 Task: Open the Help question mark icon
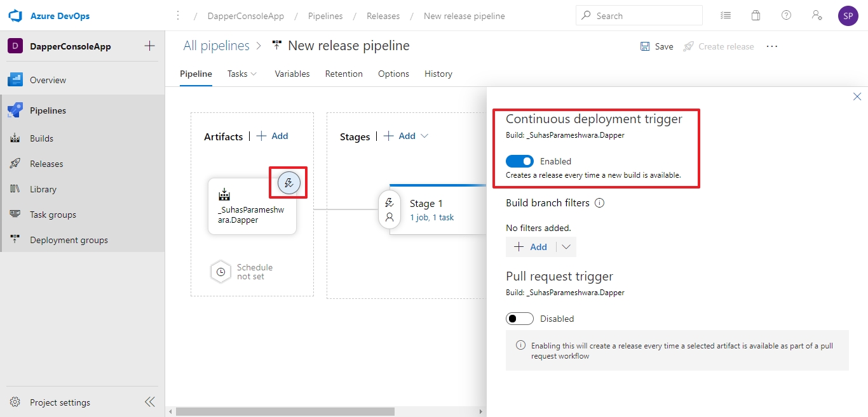click(786, 15)
